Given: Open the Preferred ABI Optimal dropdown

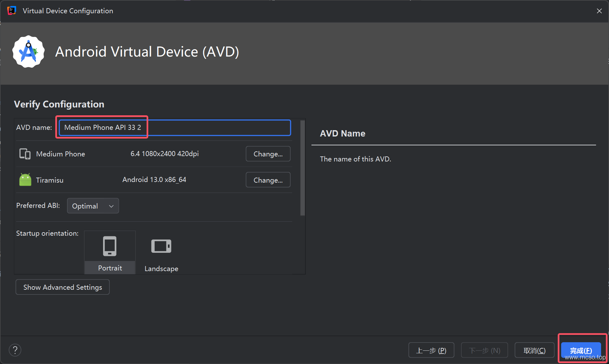Looking at the screenshot, I should [x=93, y=206].
